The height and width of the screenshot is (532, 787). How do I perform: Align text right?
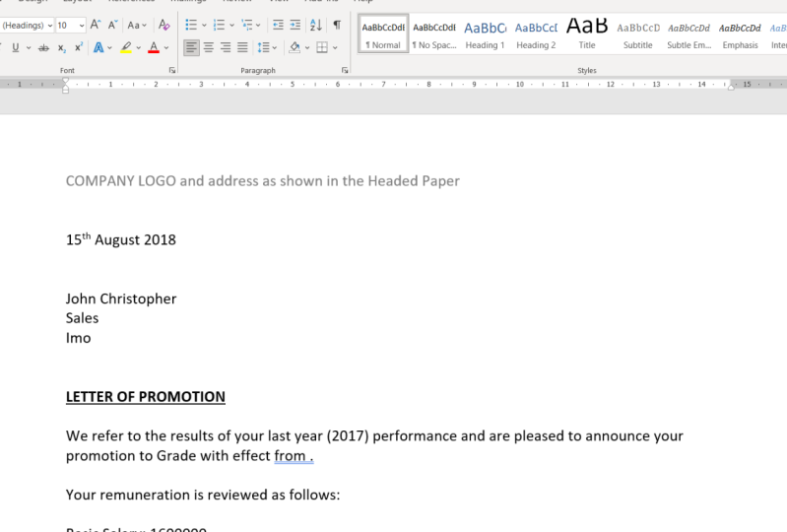tap(226, 47)
